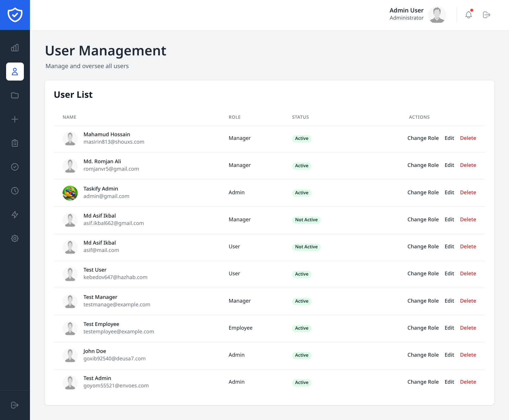Image resolution: width=509 pixels, height=420 pixels.
Task: Click the lightning activity icon in sidebar
Action: click(15, 214)
